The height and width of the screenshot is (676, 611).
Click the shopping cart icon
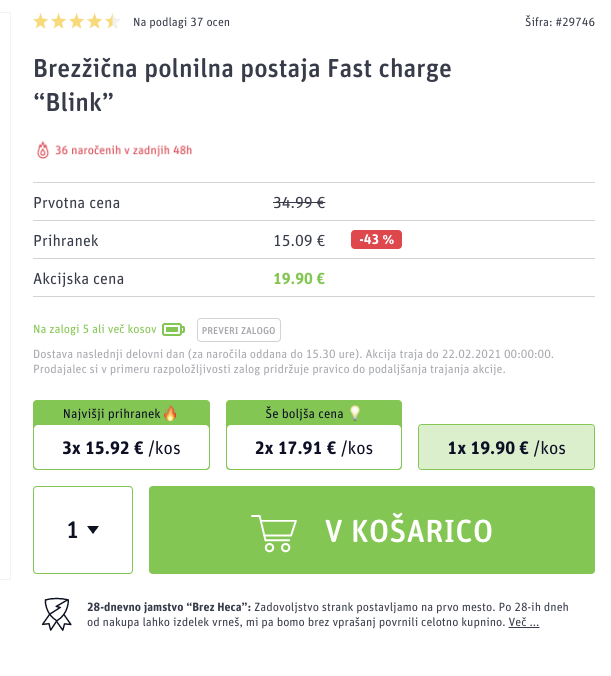tap(274, 532)
